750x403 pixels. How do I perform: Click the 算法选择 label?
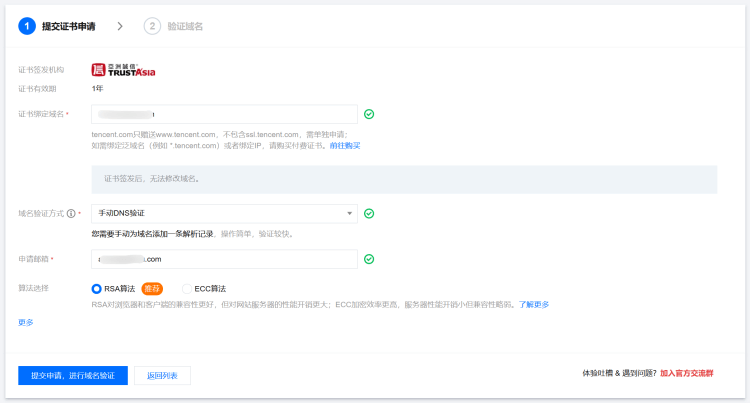pyautogui.click(x=33, y=288)
